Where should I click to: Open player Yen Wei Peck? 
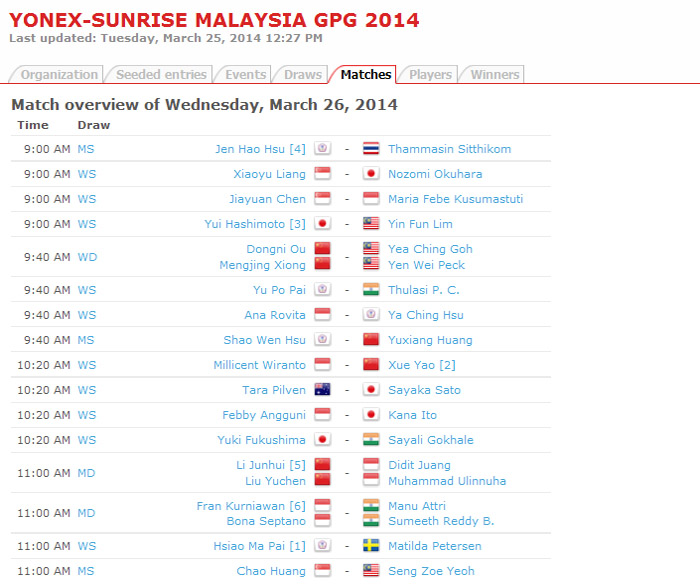tap(426, 265)
